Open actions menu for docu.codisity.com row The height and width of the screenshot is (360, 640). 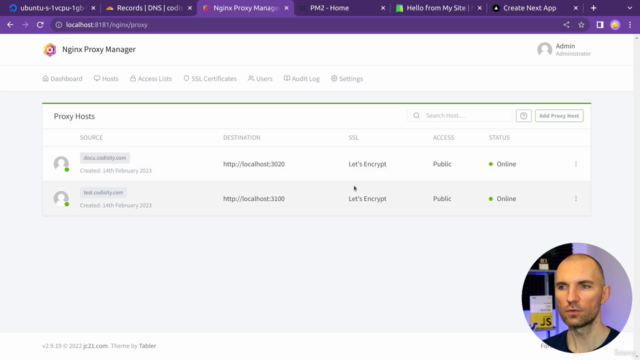576,164
